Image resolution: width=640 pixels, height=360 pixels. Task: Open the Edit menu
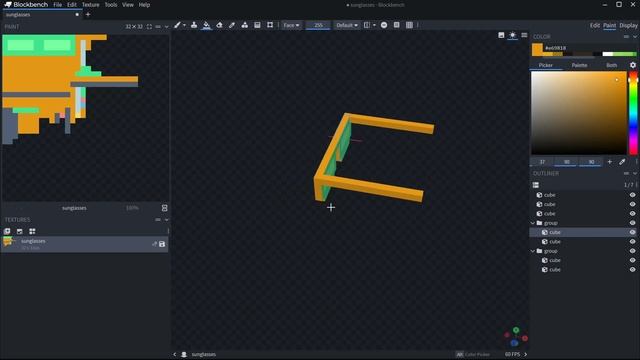pyautogui.click(x=72, y=5)
